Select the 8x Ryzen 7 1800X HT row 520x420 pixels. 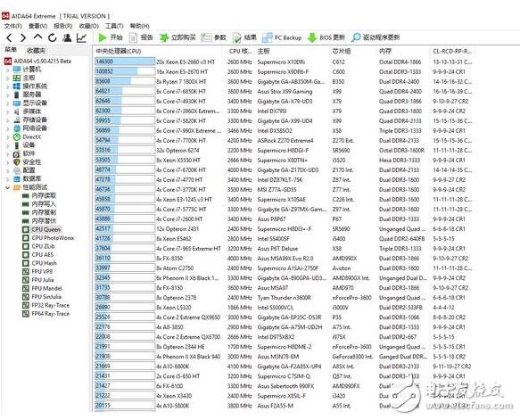284,81
